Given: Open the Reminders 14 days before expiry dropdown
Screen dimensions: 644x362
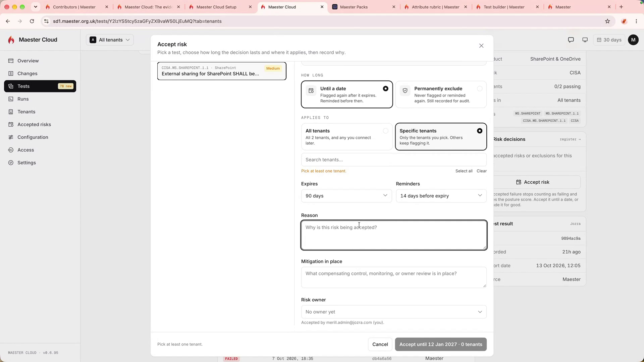Looking at the screenshot, I should point(441,196).
